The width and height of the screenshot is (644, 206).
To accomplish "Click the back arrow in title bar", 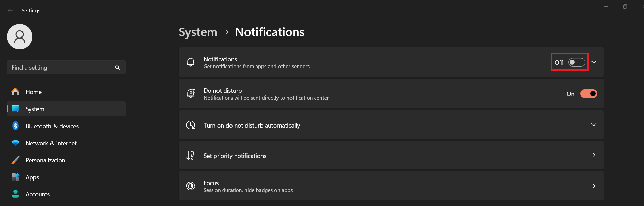I will point(10,11).
